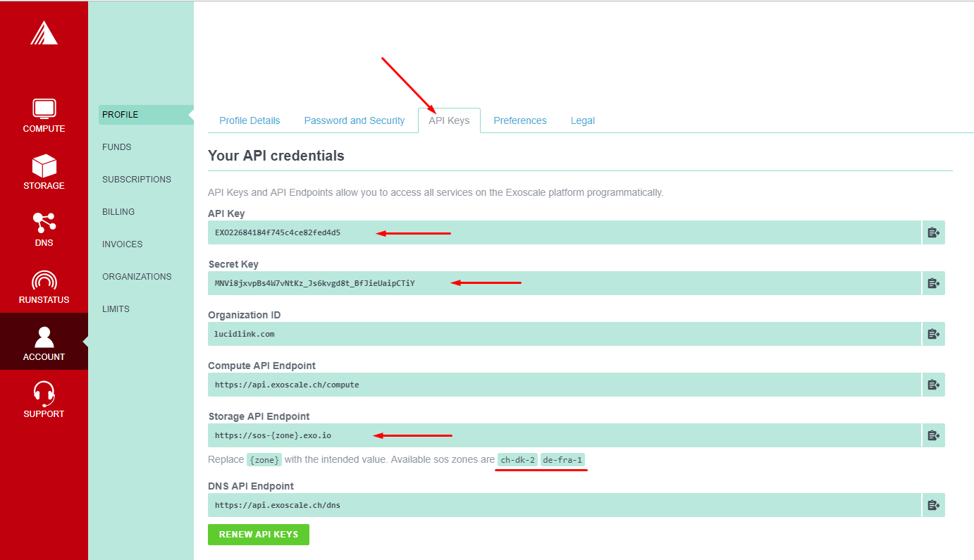This screenshot has width=974, height=560.
Task: Copy the Organization ID value
Action: click(934, 334)
